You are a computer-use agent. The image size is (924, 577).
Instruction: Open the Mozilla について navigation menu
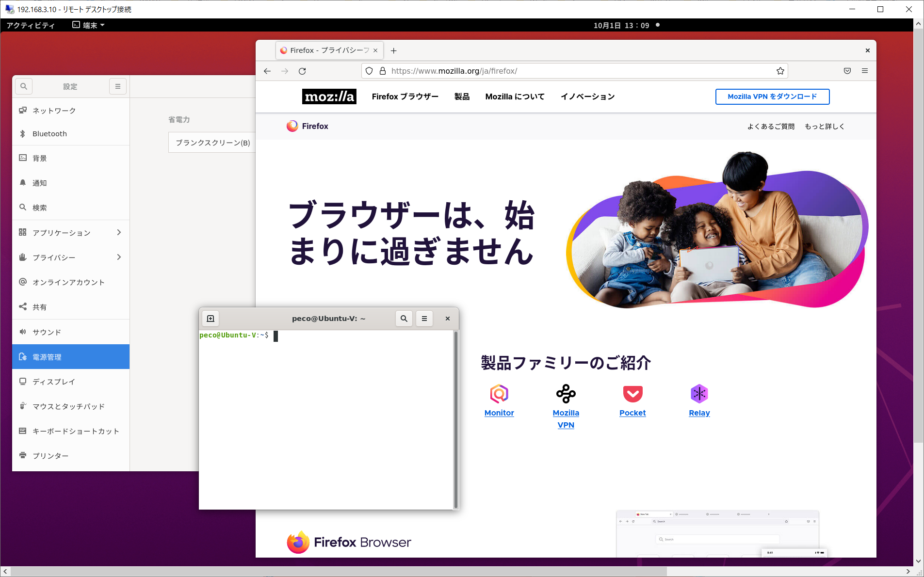tap(515, 96)
